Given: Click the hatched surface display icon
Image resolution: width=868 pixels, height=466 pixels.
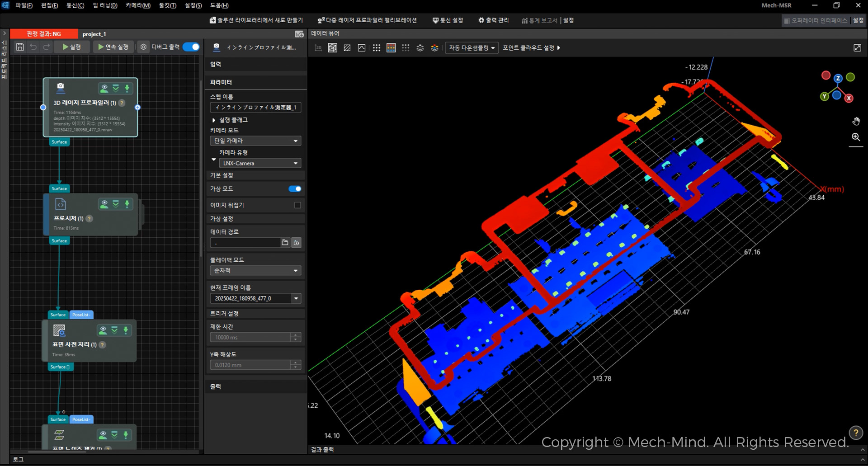Looking at the screenshot, I should click(x=347, y=48).
